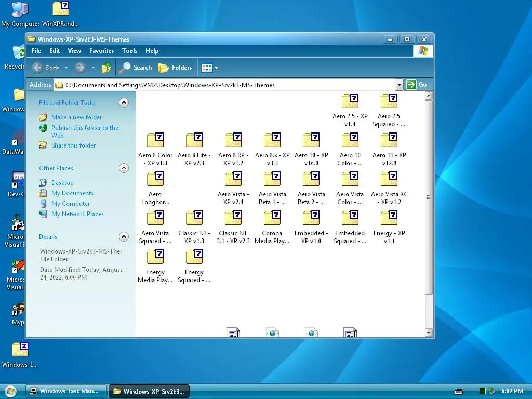
Task: Collapse the Details section
Action: [124, 236]
